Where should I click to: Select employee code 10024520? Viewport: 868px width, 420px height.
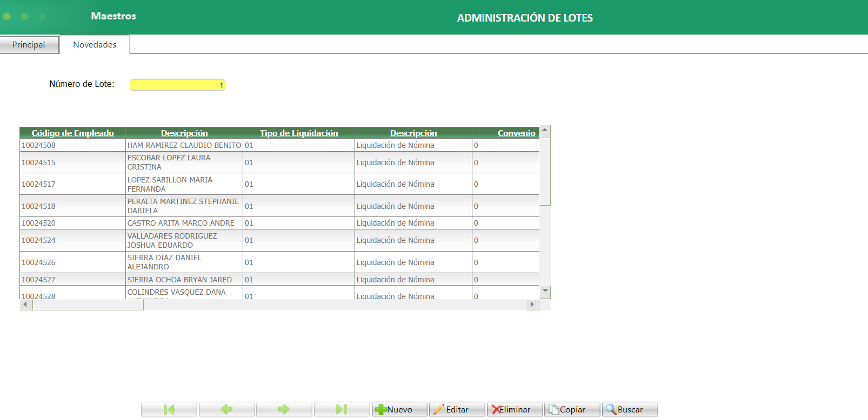tap(72, 223)
